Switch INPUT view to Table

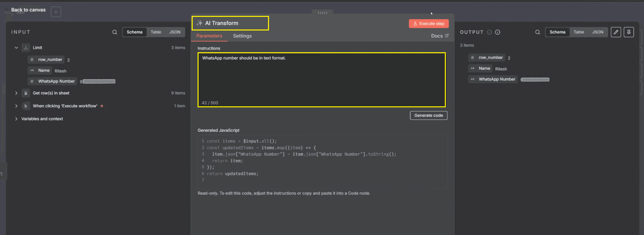[x=156, y=32]
